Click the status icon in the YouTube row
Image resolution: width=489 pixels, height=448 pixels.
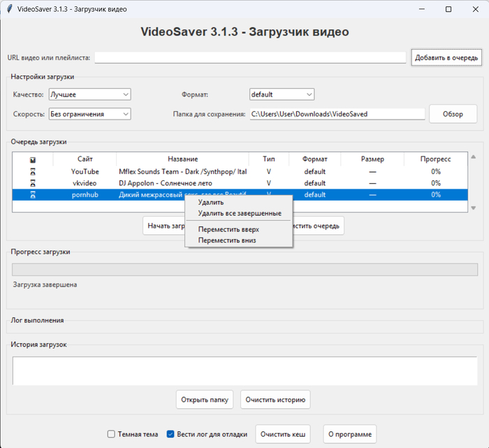33,171
